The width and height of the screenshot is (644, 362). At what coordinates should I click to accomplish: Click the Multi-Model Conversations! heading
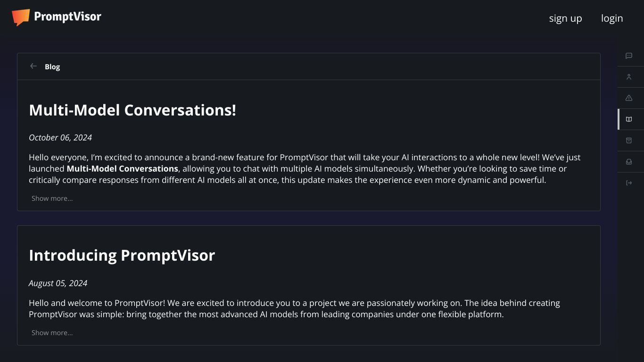(132, 110)
